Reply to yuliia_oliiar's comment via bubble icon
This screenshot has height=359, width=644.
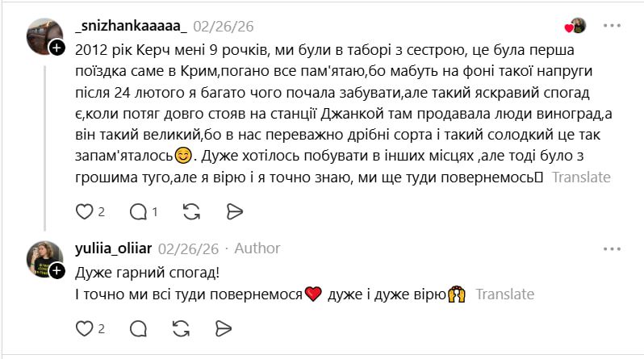138,328
